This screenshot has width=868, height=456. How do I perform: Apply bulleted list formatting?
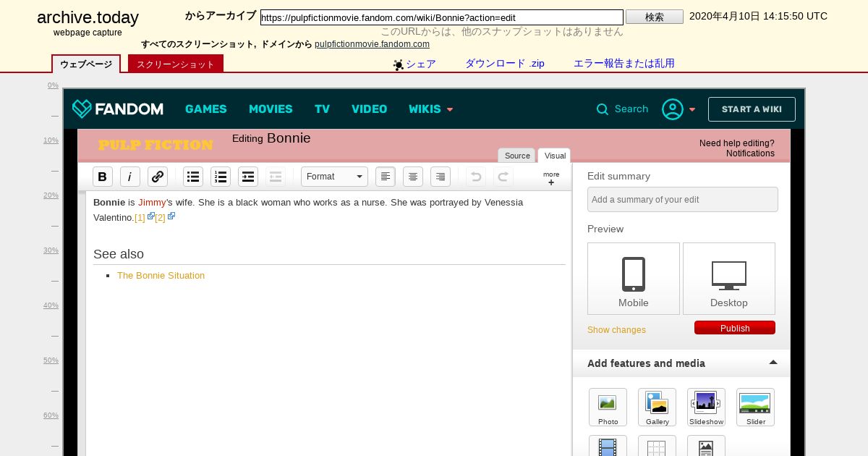pyautogui.click(x=193, y=177)
